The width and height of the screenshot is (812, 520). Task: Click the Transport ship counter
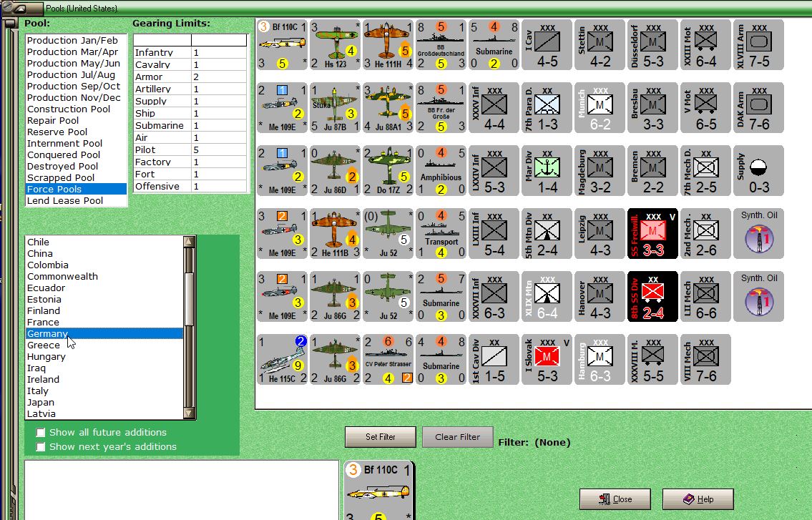pyautogui.click(x=441, y=234)
